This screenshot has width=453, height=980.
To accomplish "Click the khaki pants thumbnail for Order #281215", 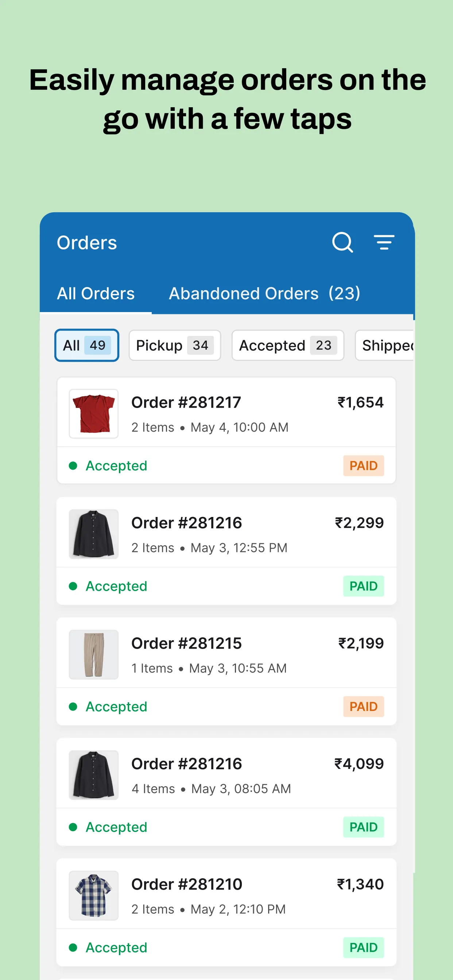I will coord(93,654).
